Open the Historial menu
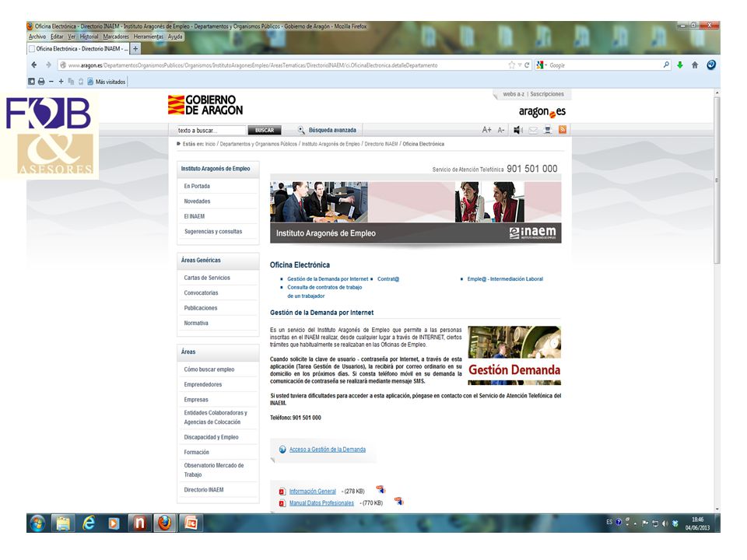This screenshot has width=747, height=560. pyautogui.click(x=89, y=37)
